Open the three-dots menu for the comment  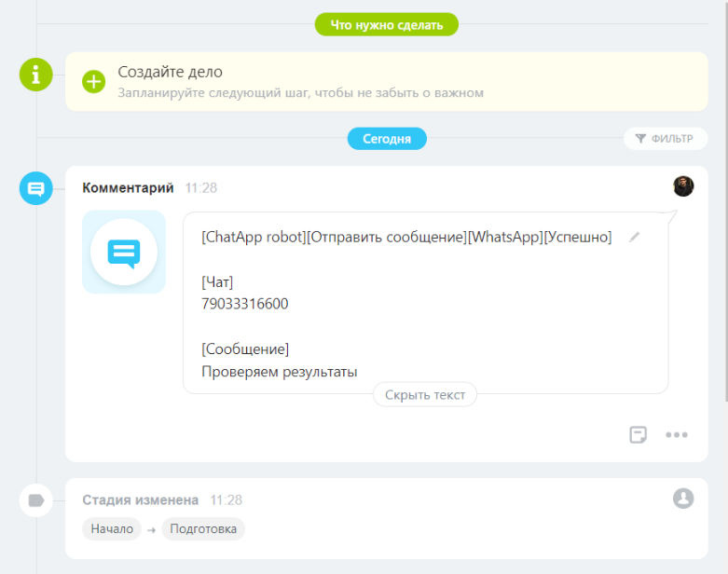[677, 434]
